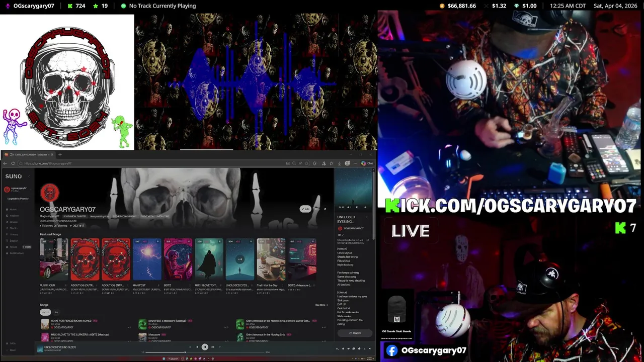This screenshot has width=644, height=362.
Task: Skip to previous track in the player
Action: 197,347
